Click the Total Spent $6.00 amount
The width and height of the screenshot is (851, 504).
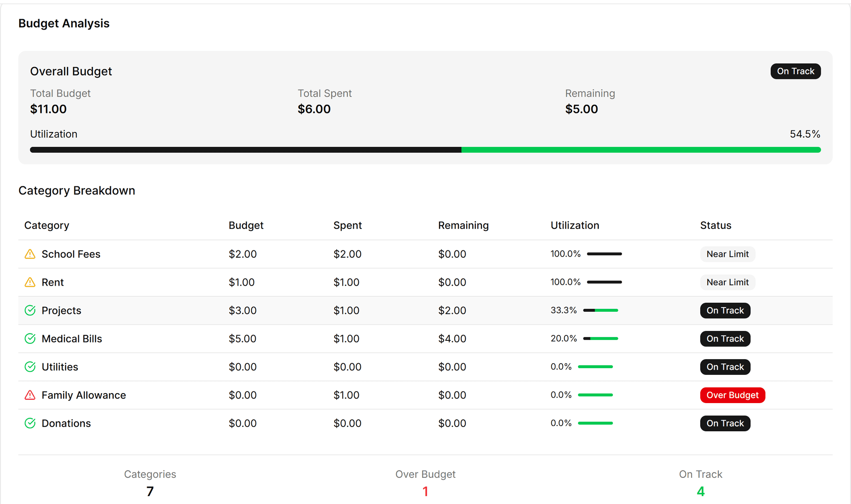pos(314,109)
